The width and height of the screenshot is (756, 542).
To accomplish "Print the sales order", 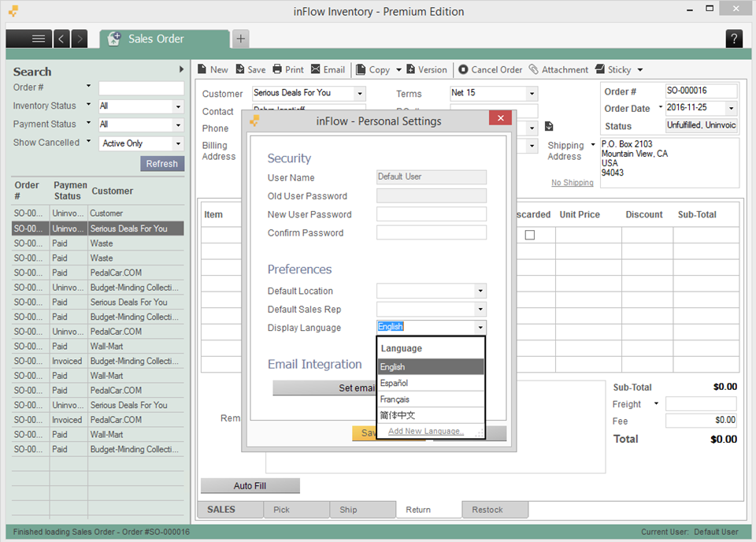I will click(x=288, y=69).
